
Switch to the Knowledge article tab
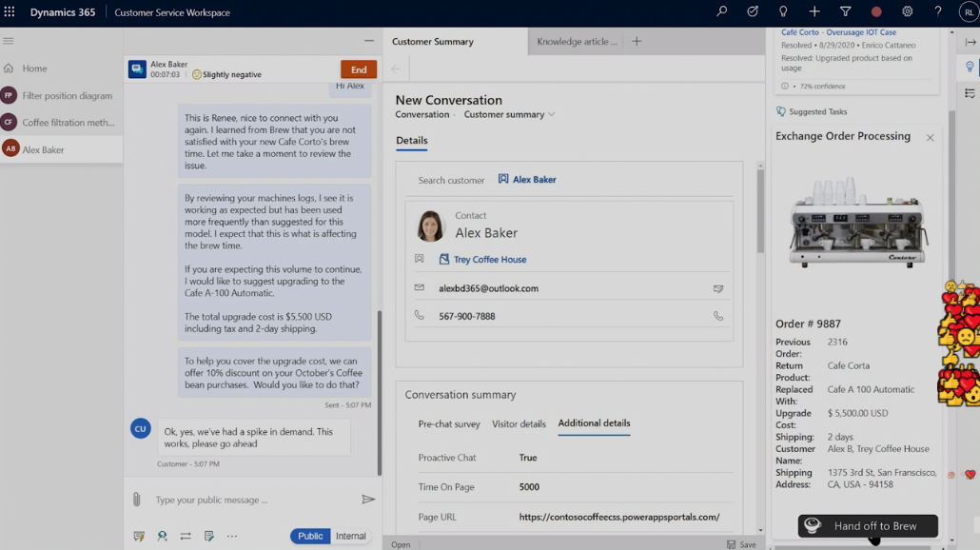pos(577,42)
